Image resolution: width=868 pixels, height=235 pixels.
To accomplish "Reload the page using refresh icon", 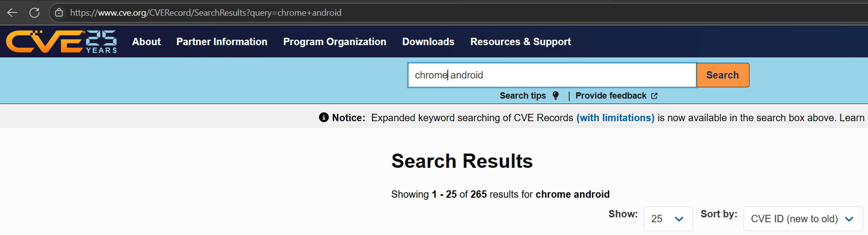I will coord(34,13).
